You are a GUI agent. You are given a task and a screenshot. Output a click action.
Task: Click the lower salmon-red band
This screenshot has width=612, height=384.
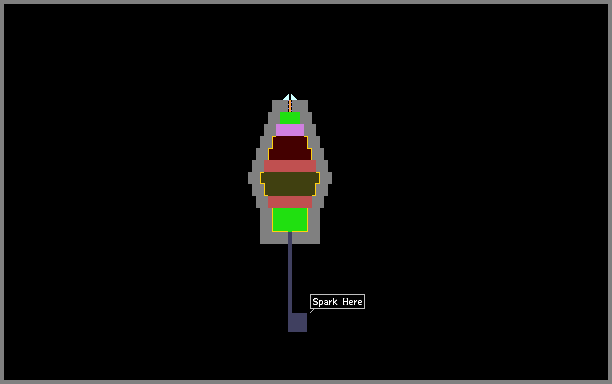[290, 202]
